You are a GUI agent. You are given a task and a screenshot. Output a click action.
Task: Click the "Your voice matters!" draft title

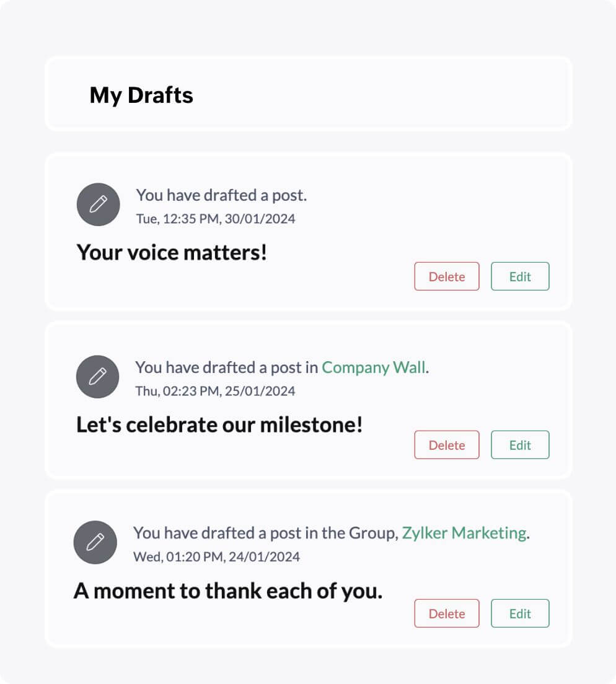(172, 253)
